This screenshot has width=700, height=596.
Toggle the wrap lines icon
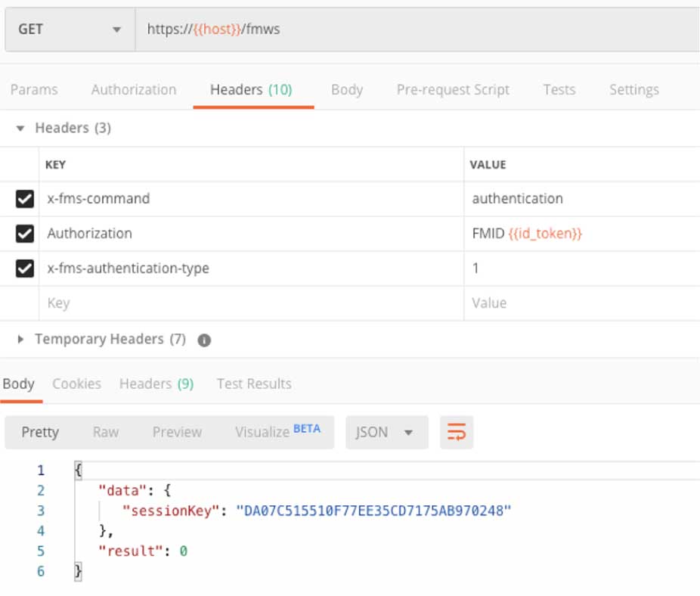pyautogui.click(x=457, y=433)
